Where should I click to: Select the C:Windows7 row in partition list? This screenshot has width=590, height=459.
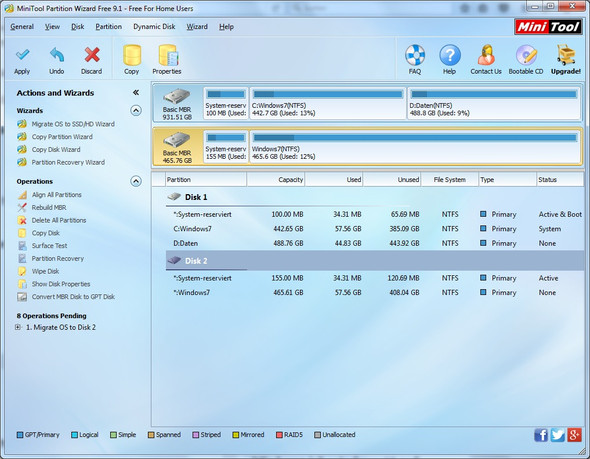coord(375,229)
